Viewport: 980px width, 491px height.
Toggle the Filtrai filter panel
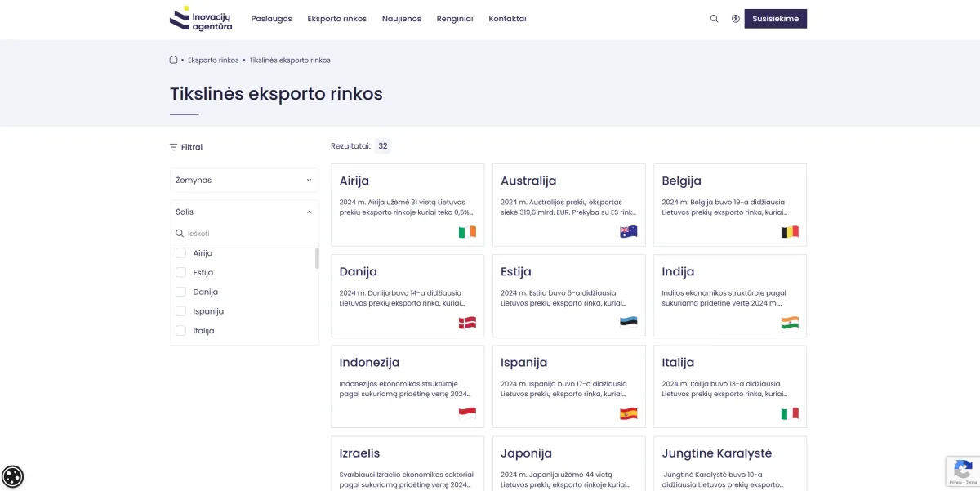186,147
